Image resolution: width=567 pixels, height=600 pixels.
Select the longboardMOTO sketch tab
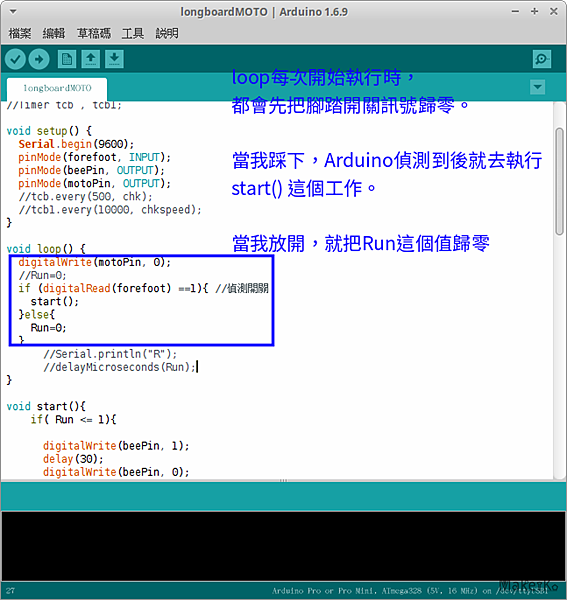(x=57, y=88)
